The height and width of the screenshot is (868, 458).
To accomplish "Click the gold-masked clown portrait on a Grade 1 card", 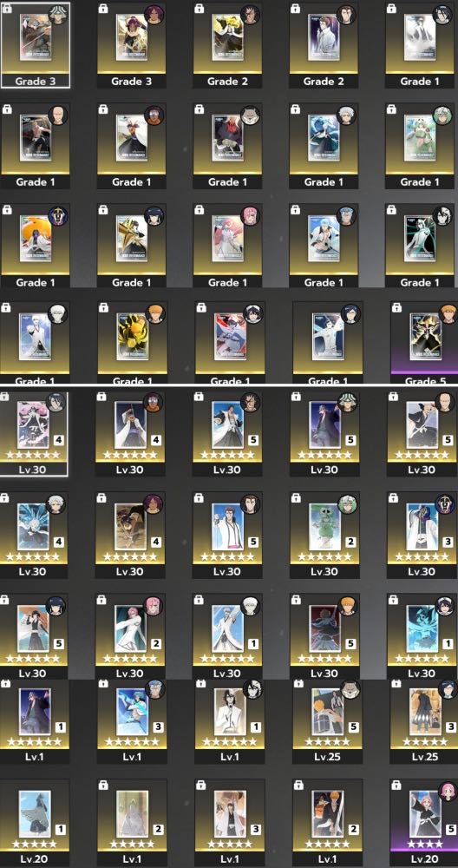I will [x=59, y=216].
